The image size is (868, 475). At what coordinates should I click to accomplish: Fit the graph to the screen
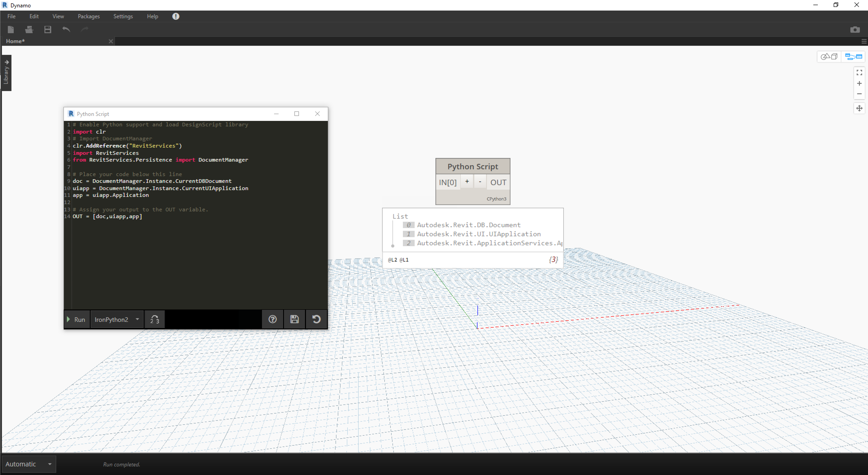coord(859,72)
